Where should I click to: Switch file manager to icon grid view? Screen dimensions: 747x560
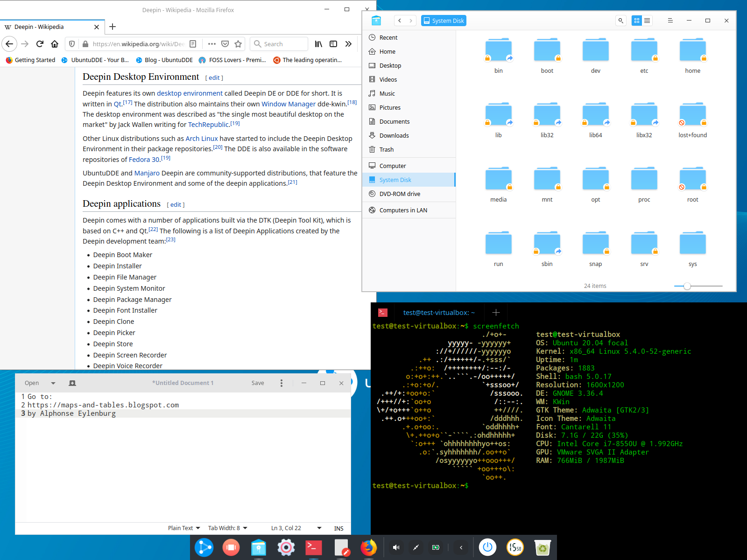[x=636, y=21]
